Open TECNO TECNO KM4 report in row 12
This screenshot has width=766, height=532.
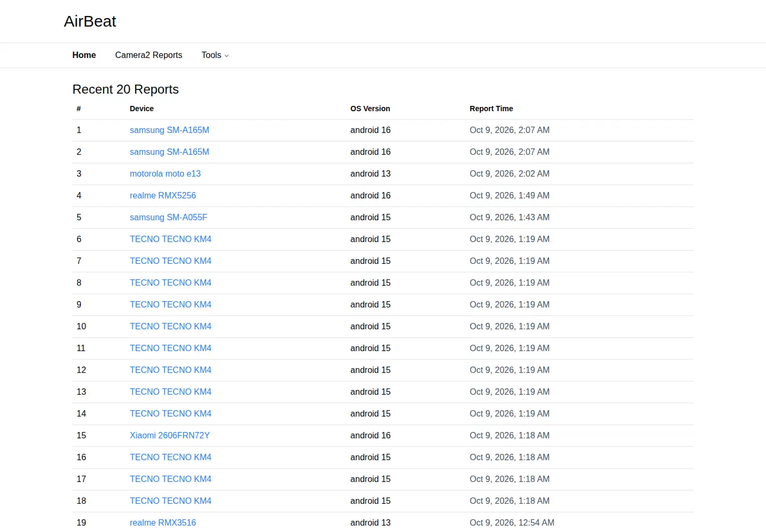tap(171, 370)
